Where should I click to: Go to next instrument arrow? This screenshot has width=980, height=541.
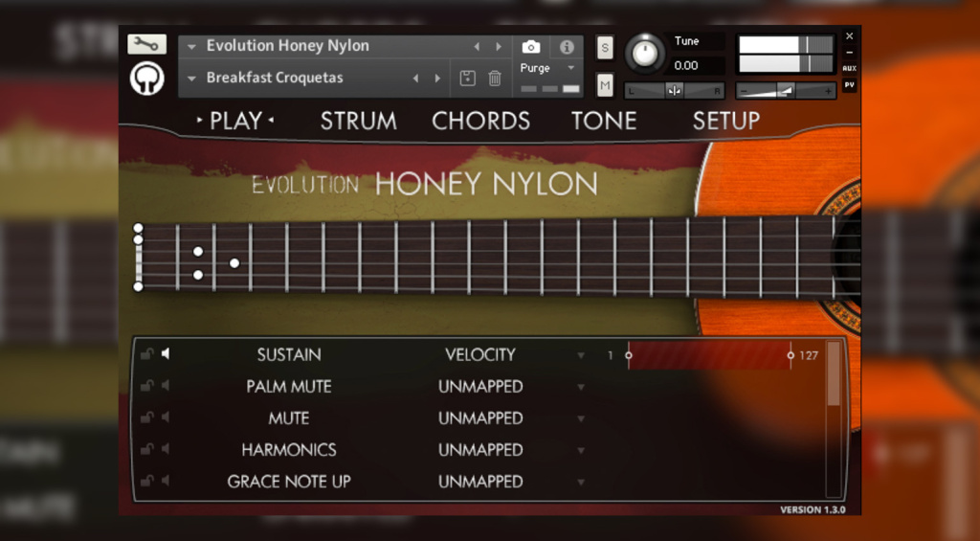[498, 46]
